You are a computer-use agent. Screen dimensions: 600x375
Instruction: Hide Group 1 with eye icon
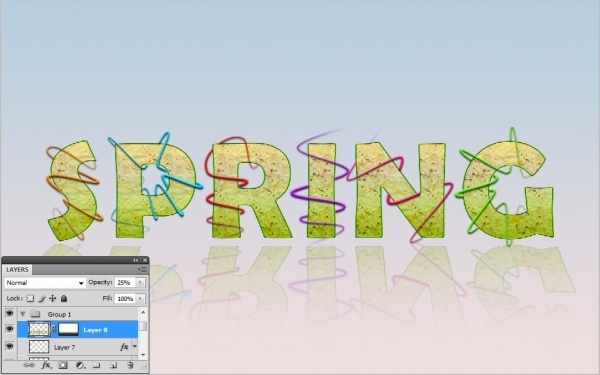pos(9,314)
